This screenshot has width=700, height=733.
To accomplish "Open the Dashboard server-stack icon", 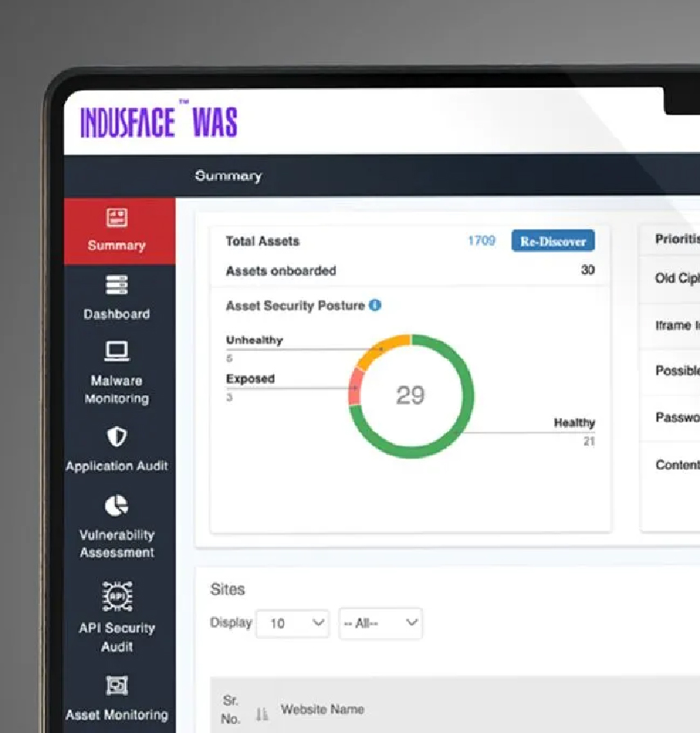I will (117, 285).
